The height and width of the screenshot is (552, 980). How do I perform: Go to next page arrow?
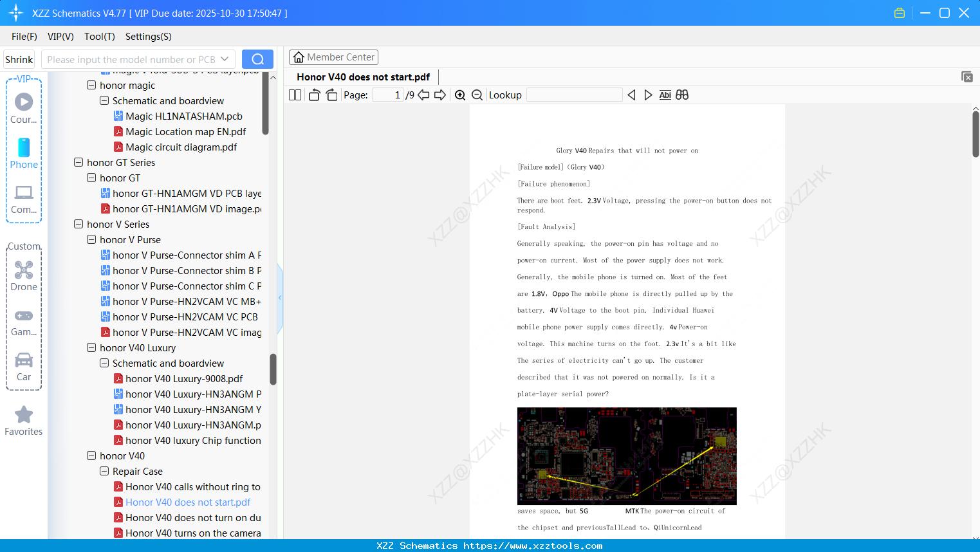pyautogui.click(x=440, y=95)
